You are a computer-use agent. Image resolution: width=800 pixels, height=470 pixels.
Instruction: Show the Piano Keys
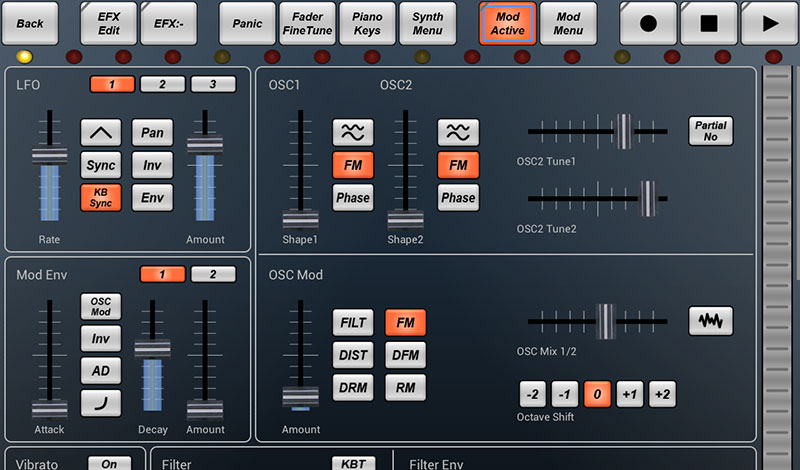click(367, 23)
